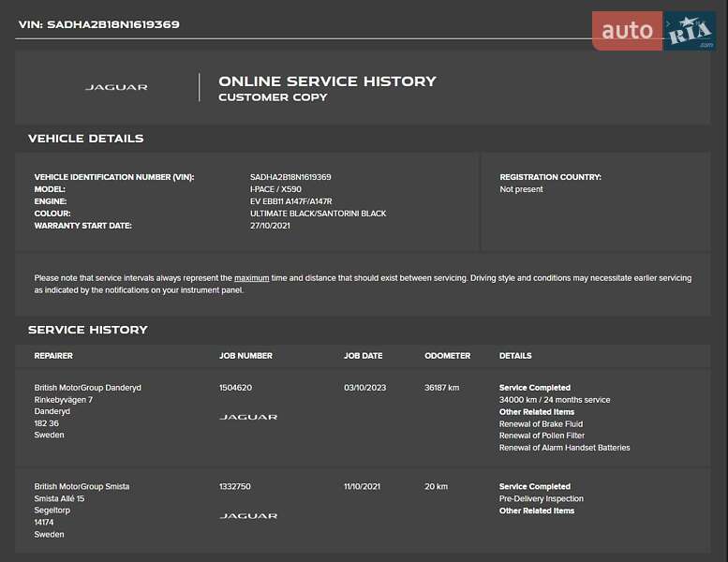Click colour value 'ULTIMATE BLACK/SANTORINI BLACK'
The image size is (728, 562).
coord(318,214)
